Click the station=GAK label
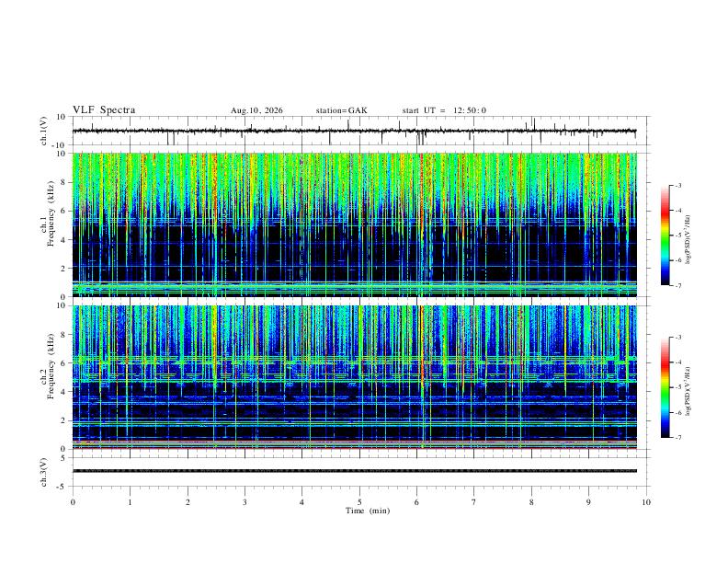 pos(341,110)
